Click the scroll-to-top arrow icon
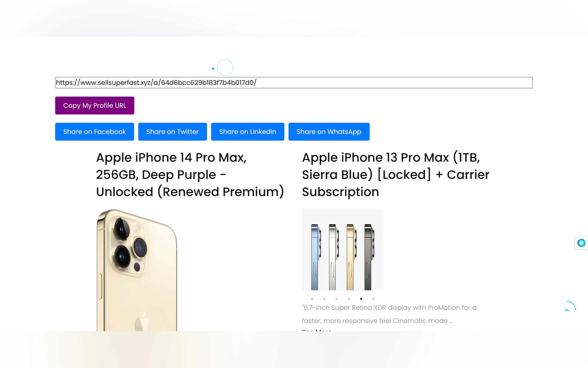Image resolution: width=588 pixels, height=368 pixels. point(567,310)
